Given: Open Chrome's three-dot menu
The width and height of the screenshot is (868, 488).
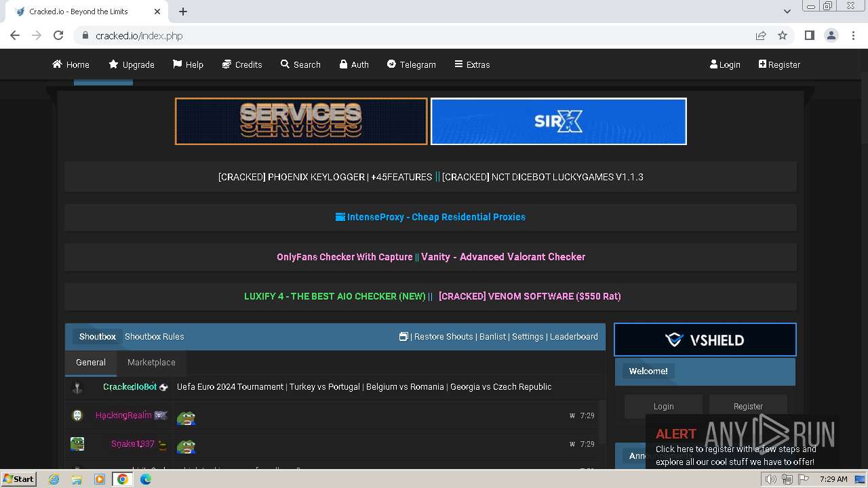Looking at the screenshot, I should (854, 35).
